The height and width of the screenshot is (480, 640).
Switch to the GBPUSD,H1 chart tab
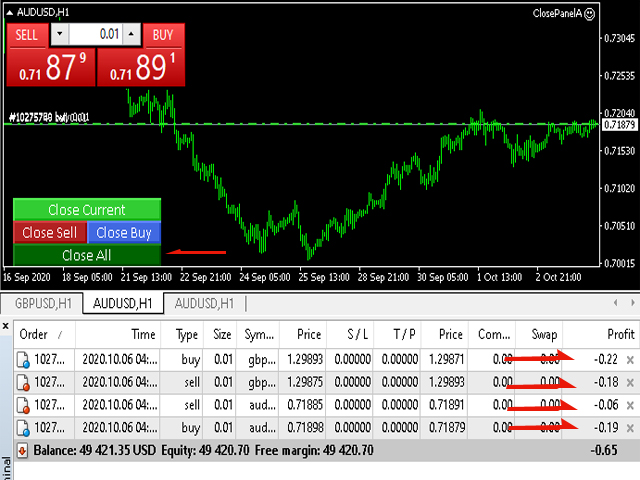click(x=43, y=304)
